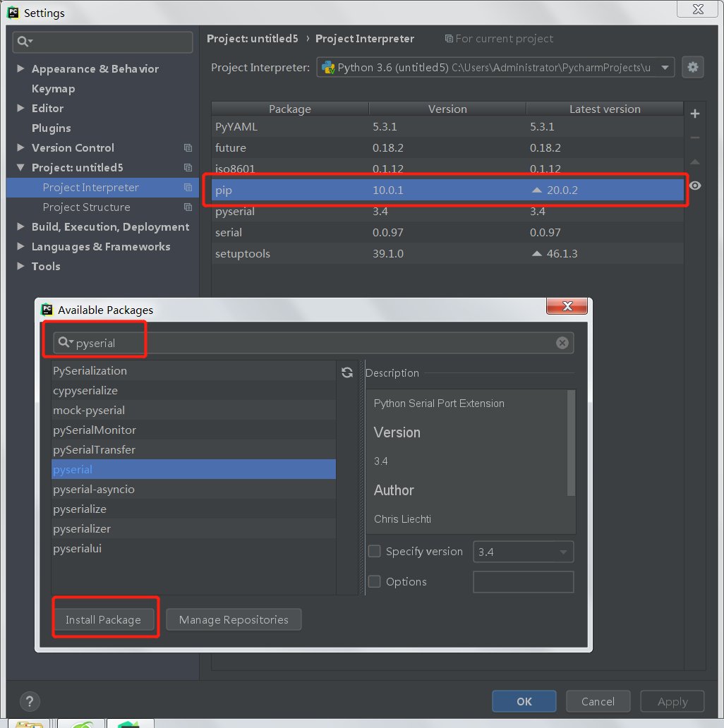Select PySerialization in available packages

[x=193, y=370]
